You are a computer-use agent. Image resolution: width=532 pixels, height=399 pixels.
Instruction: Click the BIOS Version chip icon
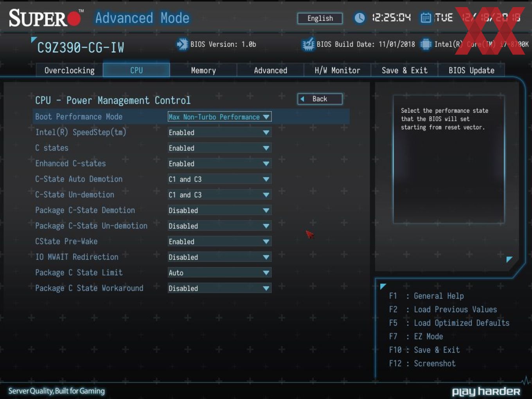(182, 44)
